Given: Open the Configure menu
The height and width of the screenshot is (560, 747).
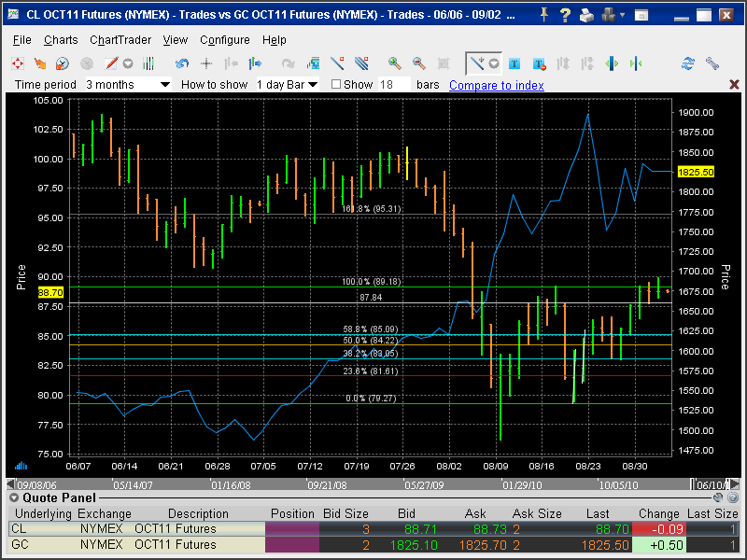Looking at the screenshot, I should [225, 40].
